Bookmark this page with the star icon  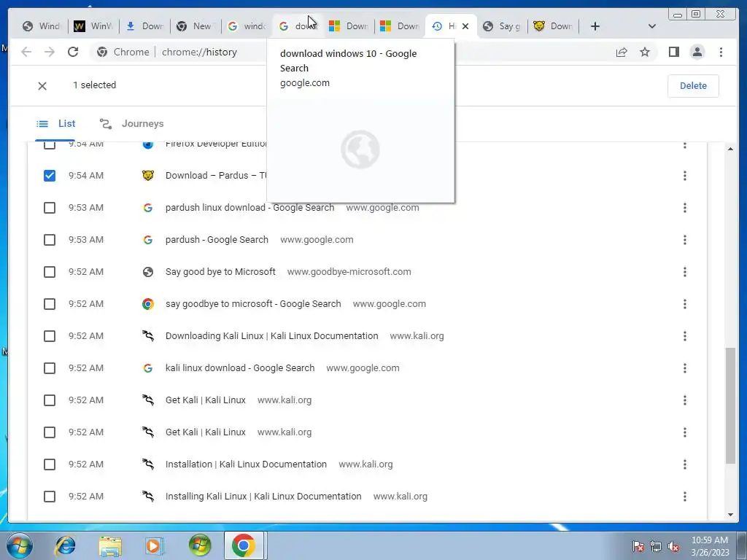pos(645,52)
